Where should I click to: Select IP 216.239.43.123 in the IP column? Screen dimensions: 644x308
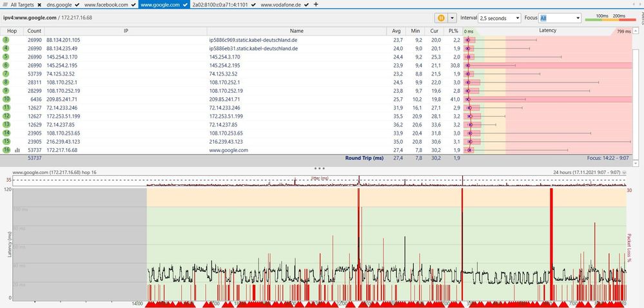[63, 141]
